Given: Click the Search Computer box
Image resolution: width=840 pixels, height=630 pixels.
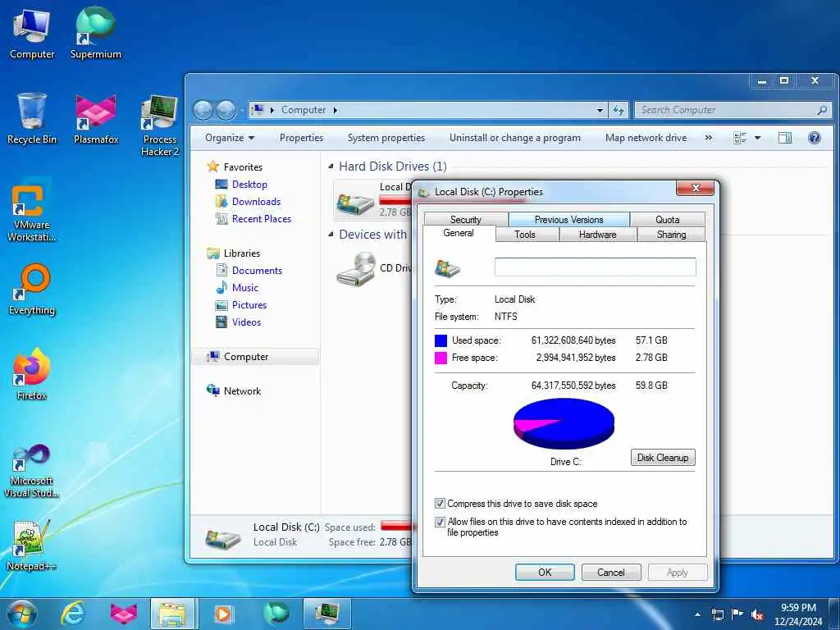Looking at the screenshot, I should click(733, 111).
